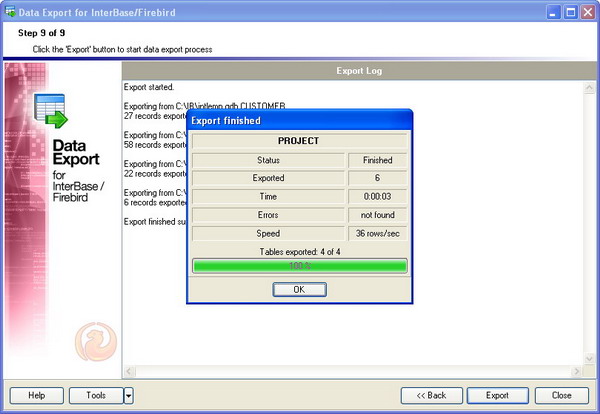Click the 'not found' errors value
This screenshot has height=414, width=600.
377,215
